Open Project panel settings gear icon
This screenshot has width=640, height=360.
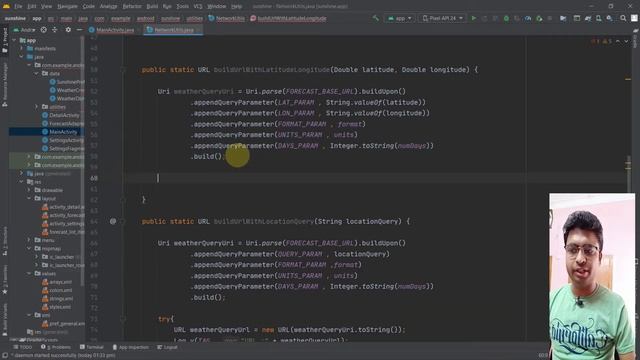(68, 30)
